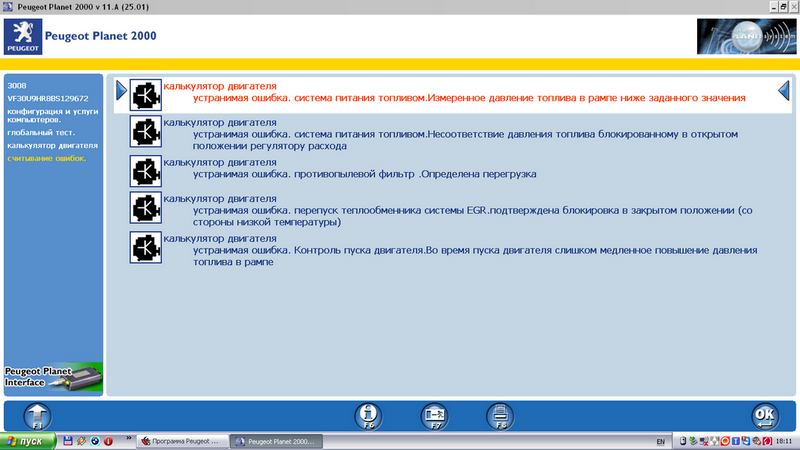Click the F7 transfer icon button
Viewport: 800px width, 450px height.
click(x=434, y=415)
